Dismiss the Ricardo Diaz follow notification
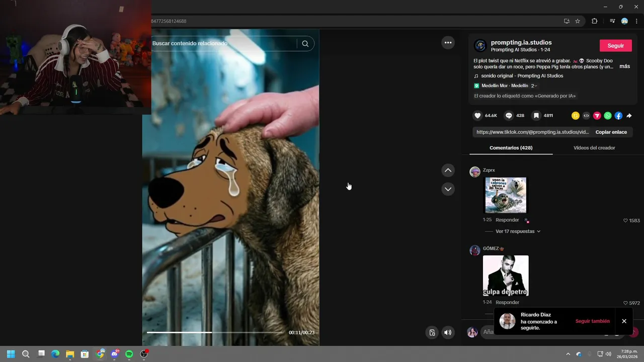 coord(624,321)
